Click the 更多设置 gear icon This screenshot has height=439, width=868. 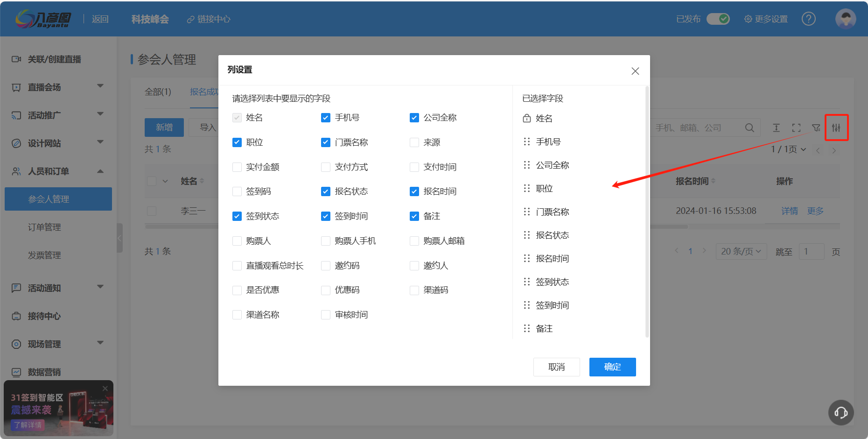pyautogui.click(x=765, y=19)
